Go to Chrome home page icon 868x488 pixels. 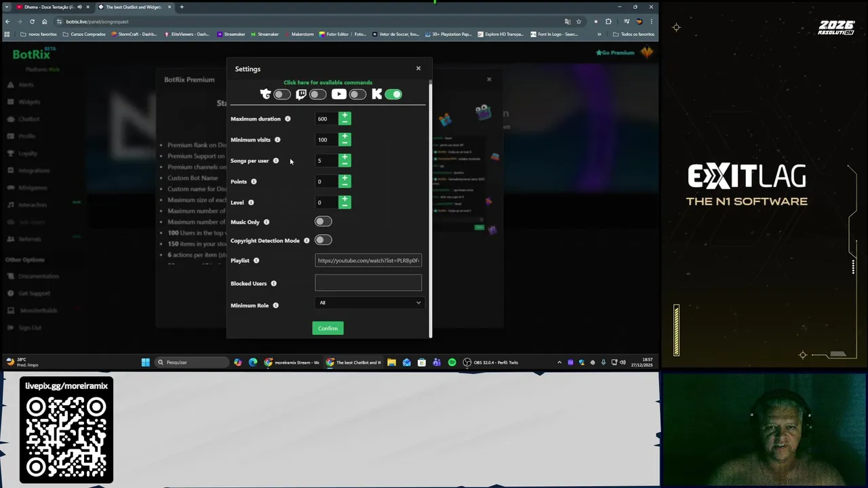coord(45,22)
